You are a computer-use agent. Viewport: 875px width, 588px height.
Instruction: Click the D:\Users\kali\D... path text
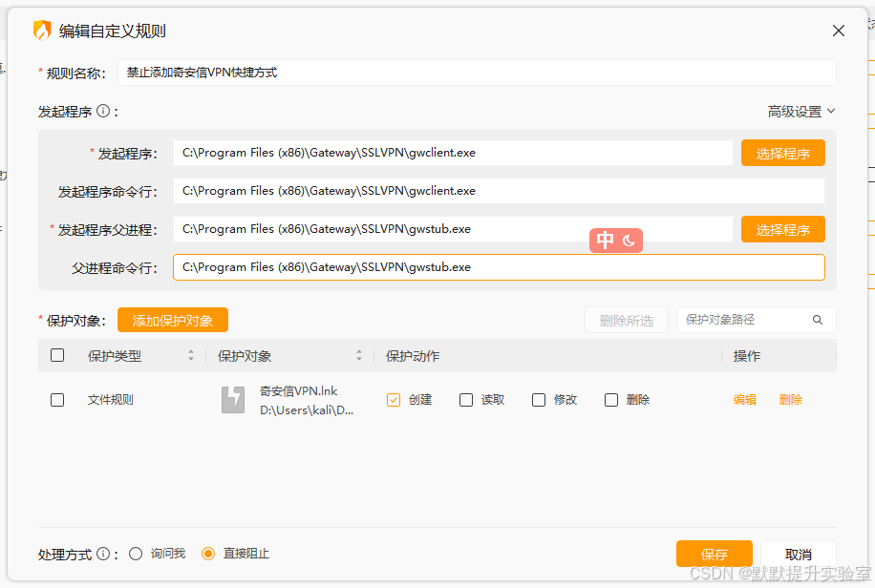coord(307,410)
